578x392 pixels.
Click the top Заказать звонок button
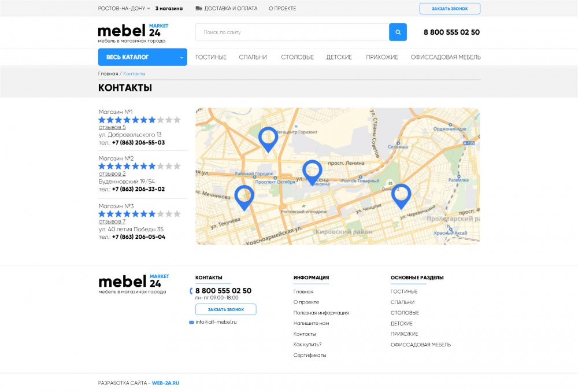(x=450, y=9)
